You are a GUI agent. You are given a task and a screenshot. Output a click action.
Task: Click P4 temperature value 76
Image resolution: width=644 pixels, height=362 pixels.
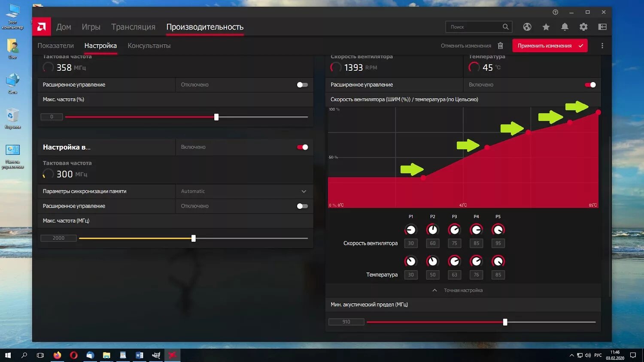(476, 275)
